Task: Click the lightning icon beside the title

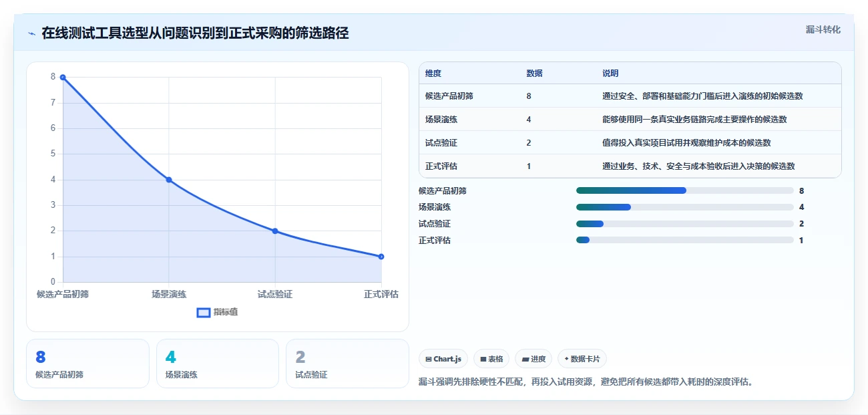Action: [31, 33]
